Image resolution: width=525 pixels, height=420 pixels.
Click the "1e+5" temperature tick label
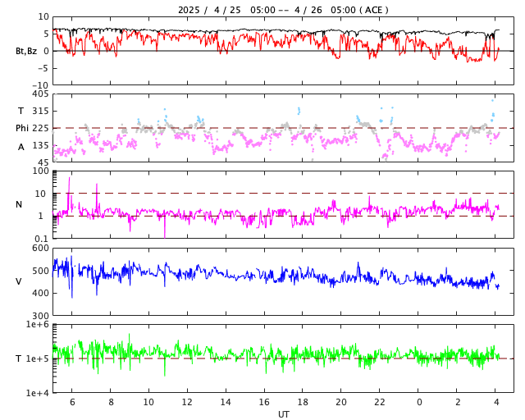(38, 358)
